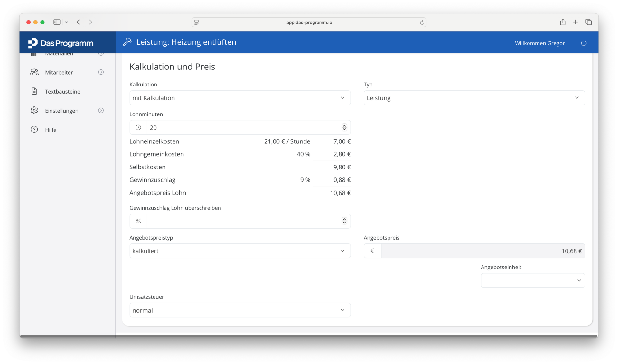Toggle the Safari sidebar icon
This screenshot has height=364, width=618.
pos(57,22)
